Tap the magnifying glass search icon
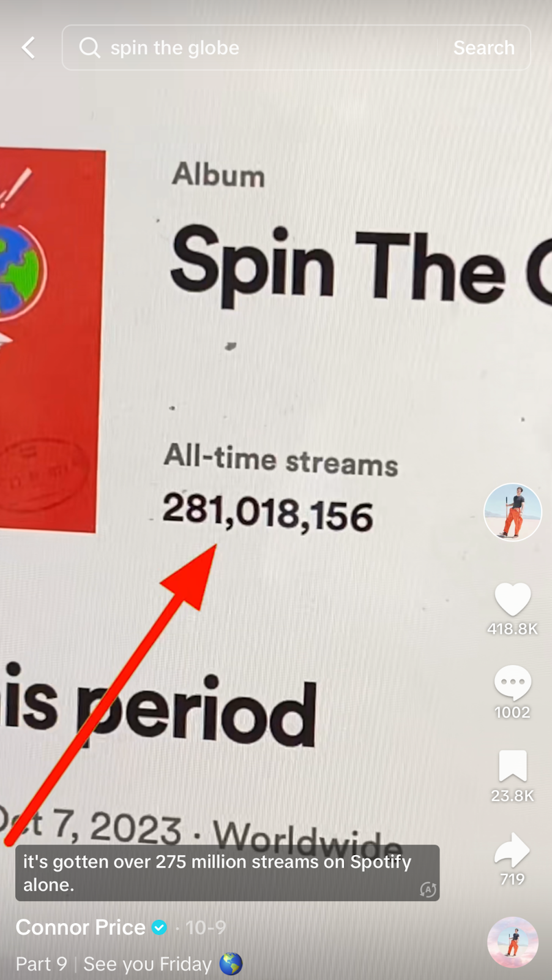552x980 pixels. 89,47
